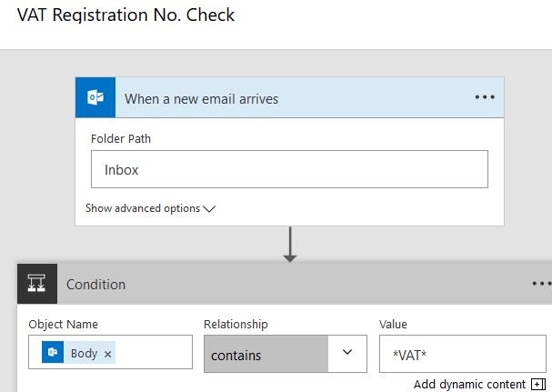
Task: Open the Condition card's ellipsis menu
Action: [x=541, y=284]
